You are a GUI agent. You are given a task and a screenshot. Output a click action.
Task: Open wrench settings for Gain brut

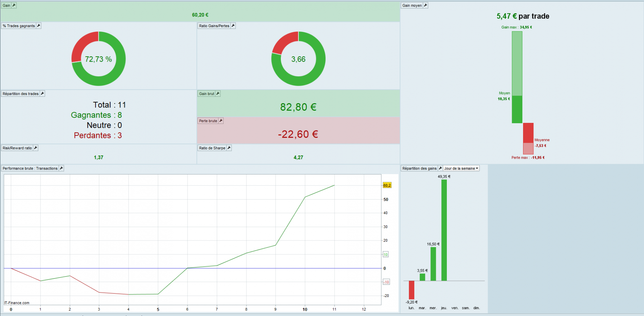click(218, 94)
